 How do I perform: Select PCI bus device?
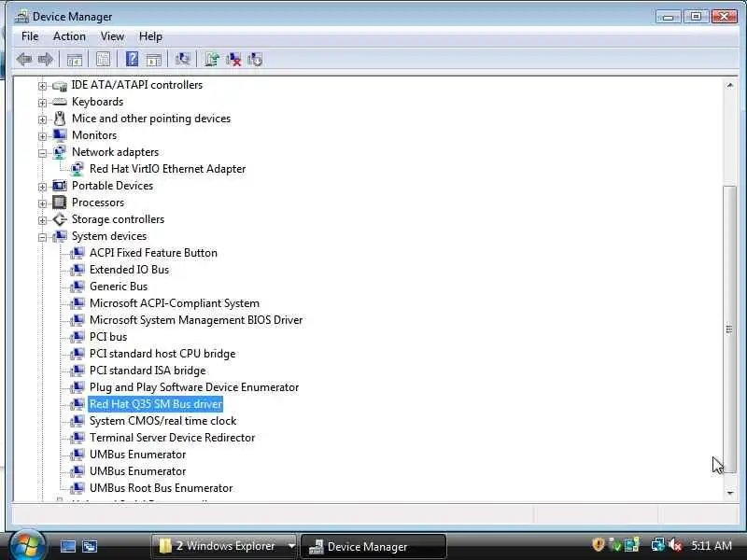tap(108, 337)
